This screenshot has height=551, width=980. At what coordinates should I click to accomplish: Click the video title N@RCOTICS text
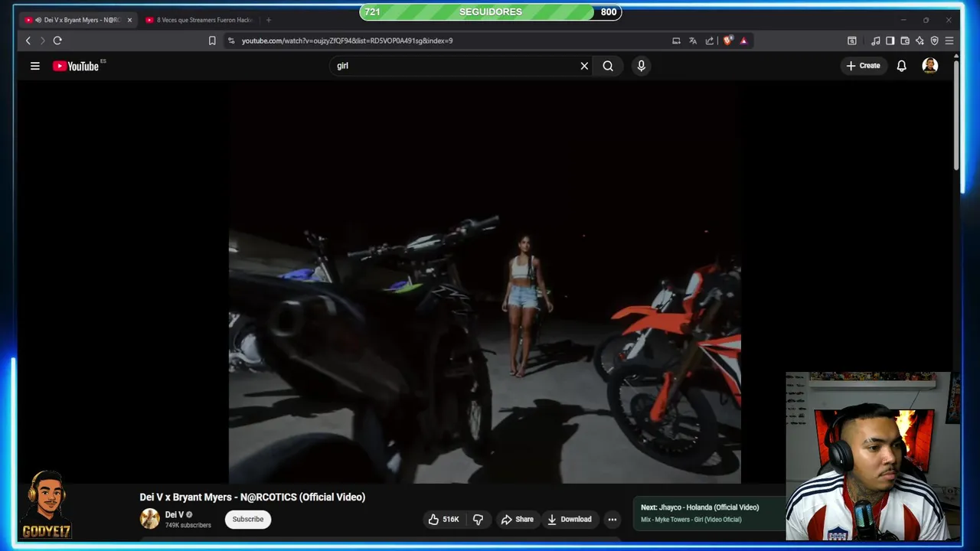click(x=252, y=497)
